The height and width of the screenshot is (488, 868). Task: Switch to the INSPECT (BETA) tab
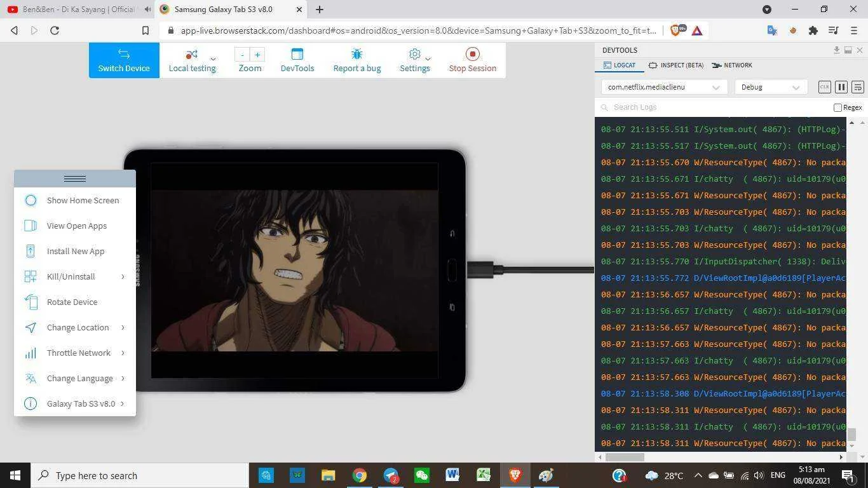676,65
